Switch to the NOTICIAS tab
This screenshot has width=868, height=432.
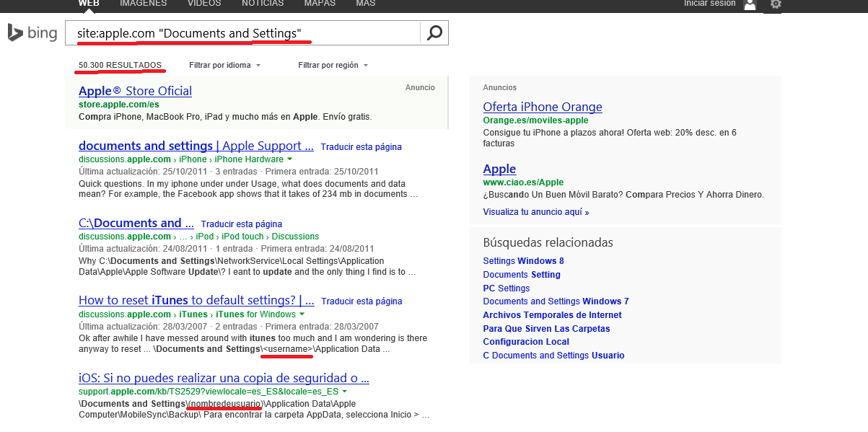[263, 4]
